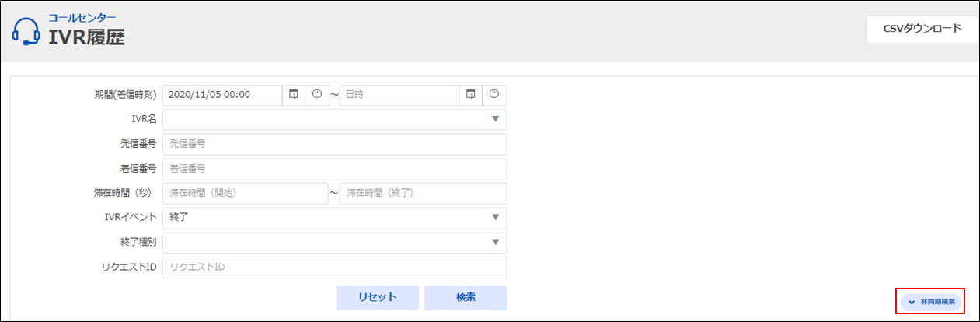Click the headset call center logo icon
Screen dimensions: 980x322
26,32
